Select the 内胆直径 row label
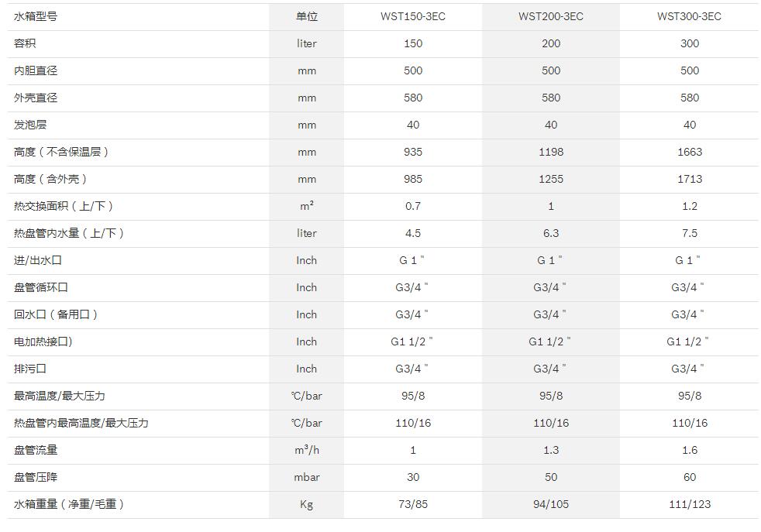The width and height of the screenshot is (761, 532). click(x=36, y=70)
